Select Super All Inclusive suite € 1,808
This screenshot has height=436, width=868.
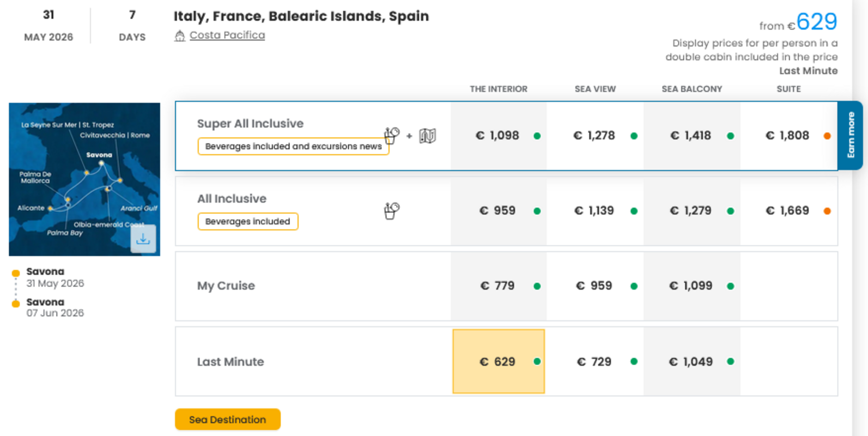(787, 136)
